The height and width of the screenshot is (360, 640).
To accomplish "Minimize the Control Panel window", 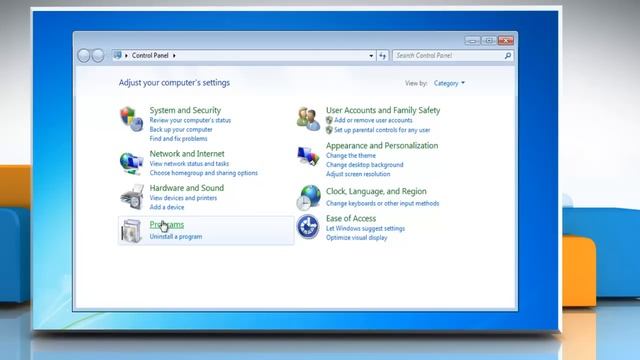I will click(x=472, y=40).
